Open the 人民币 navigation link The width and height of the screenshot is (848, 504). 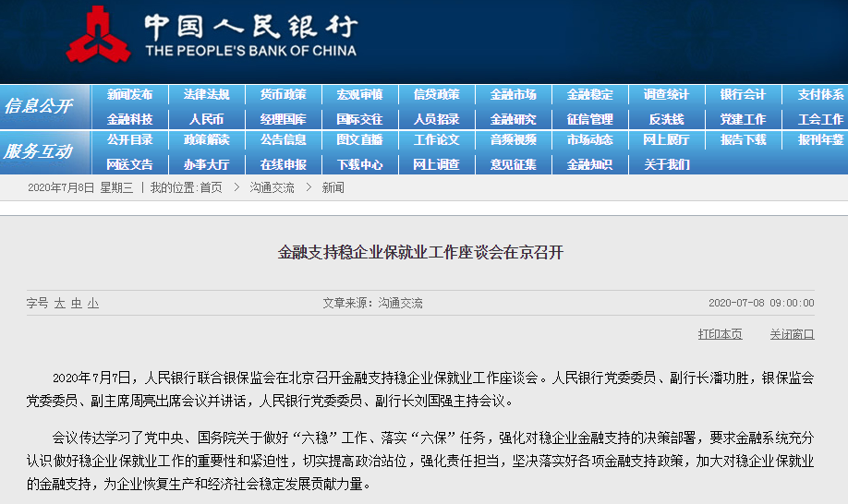tap(206, 119)
